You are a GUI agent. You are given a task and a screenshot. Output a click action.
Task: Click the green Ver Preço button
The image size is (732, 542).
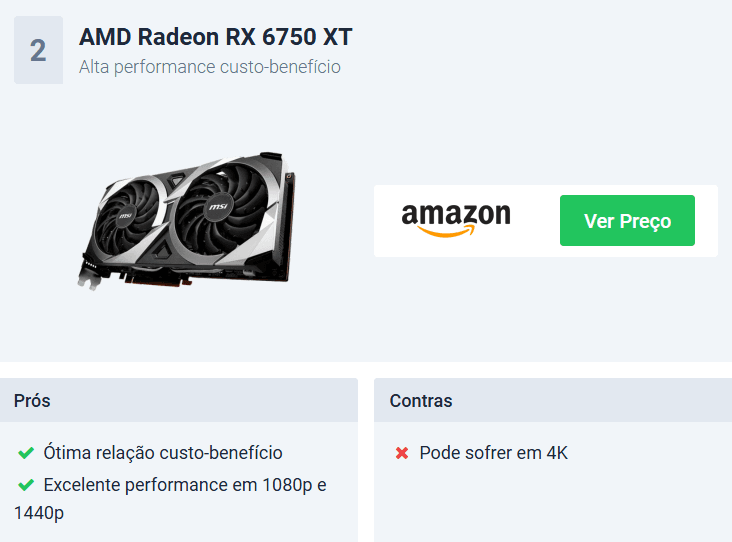click(x=627, y=220)
